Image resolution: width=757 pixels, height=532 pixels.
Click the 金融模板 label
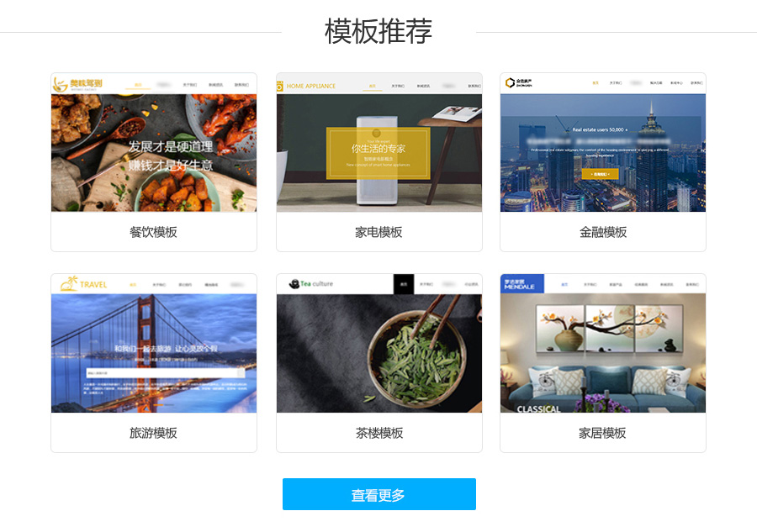pos(603,233)
